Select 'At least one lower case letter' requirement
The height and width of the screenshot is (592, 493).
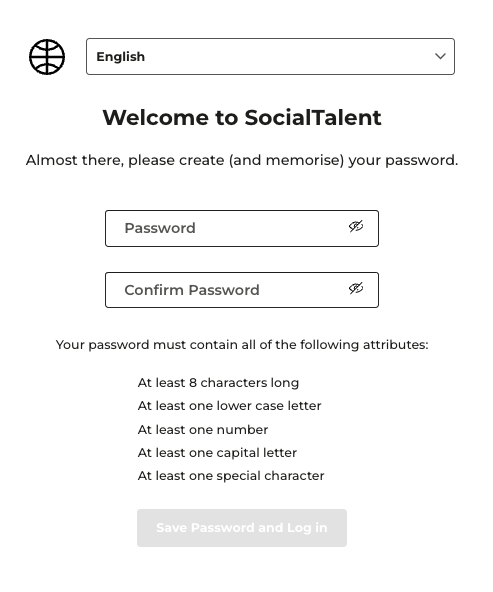click(x=230, y=406)
